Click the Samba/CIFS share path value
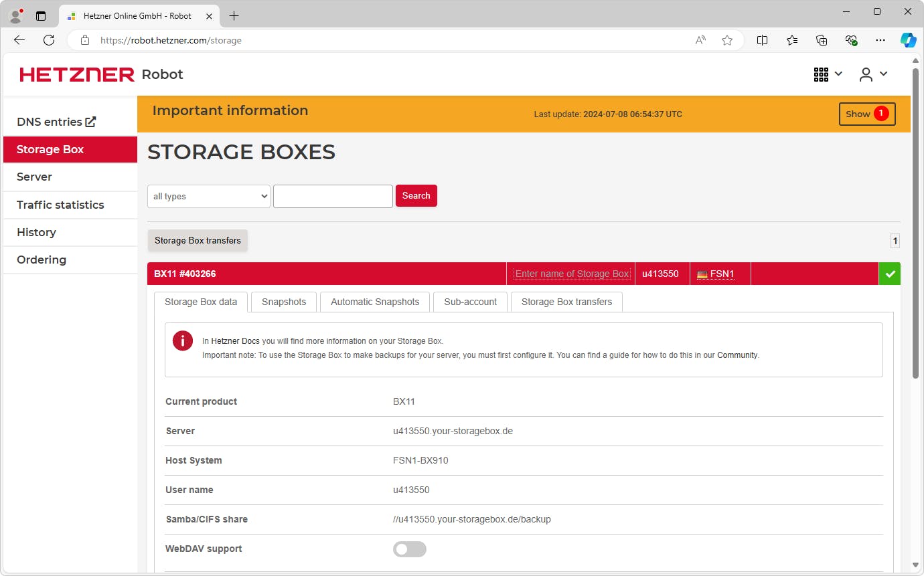The height and width of the screenshot is (576, 924). (x=472, y=519)
